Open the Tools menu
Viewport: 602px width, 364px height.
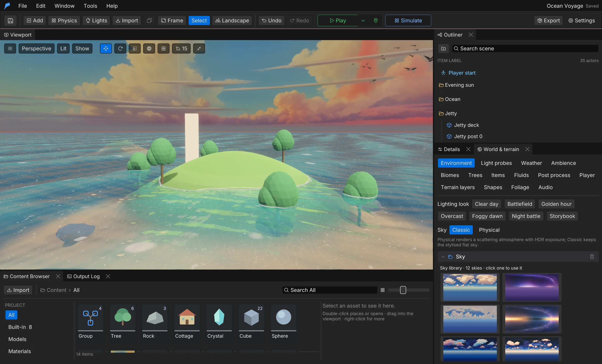[90, 6]
